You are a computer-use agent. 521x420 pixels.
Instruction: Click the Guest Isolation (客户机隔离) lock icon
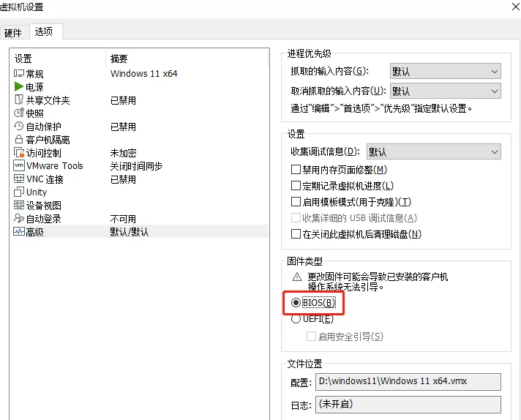[19, 140]
